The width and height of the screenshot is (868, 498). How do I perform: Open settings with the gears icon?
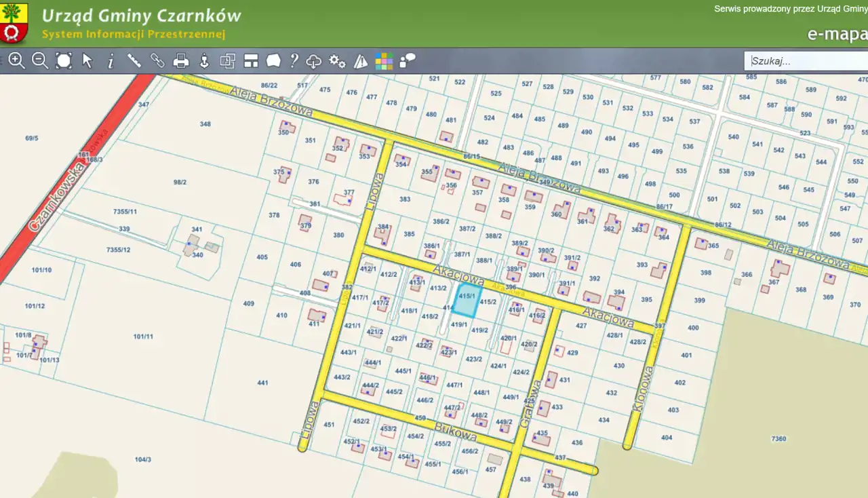(x=337, y=61)
